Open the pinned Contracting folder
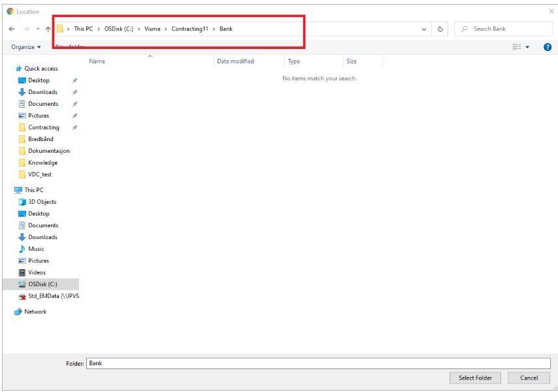The image size is (558, 392). tap(44, 127)
